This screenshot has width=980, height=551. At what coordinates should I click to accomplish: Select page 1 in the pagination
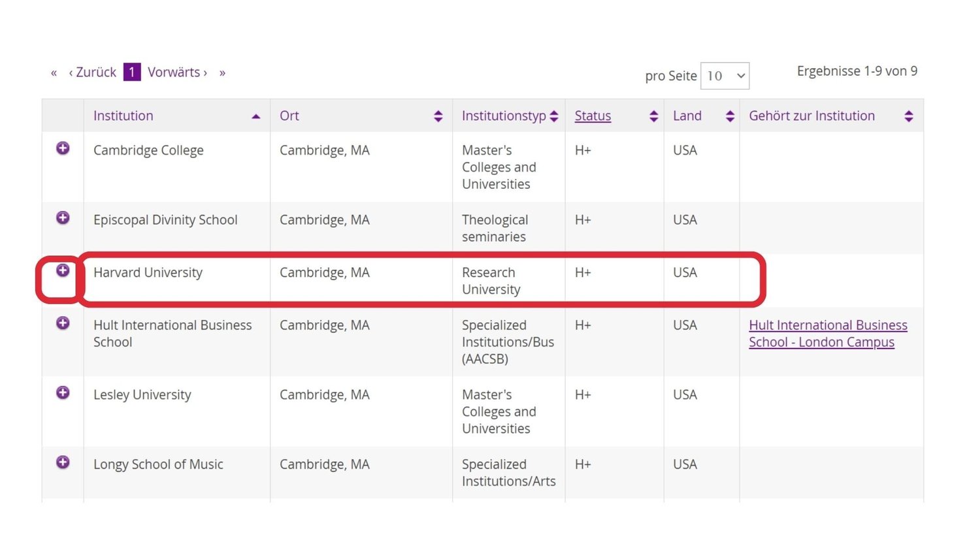(131, 72)
